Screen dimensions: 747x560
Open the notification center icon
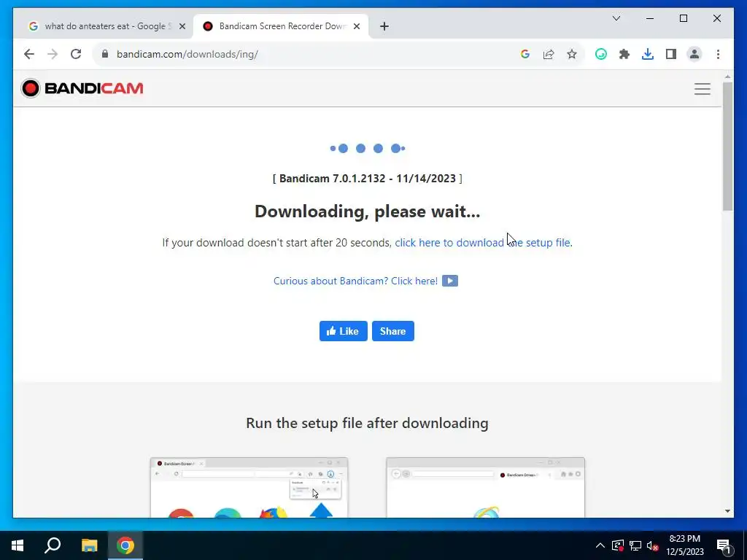[x=724, y=545]
